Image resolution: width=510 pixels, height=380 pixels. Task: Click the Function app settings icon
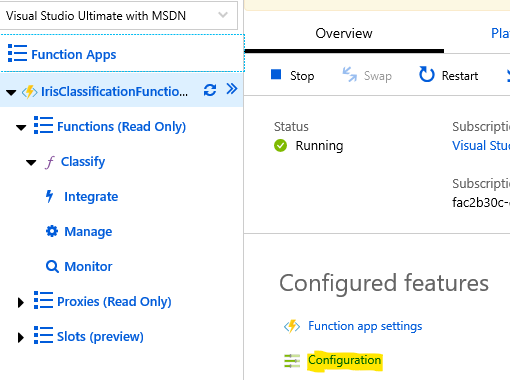coord(292,326)
